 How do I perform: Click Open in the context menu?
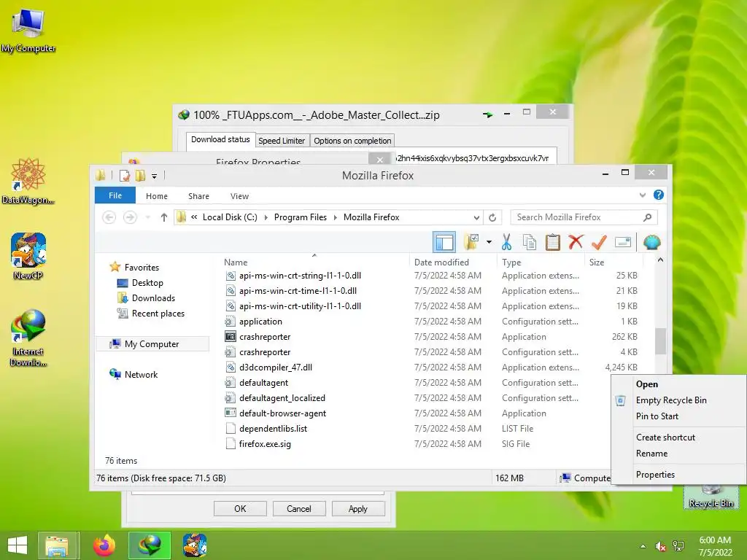647,384
